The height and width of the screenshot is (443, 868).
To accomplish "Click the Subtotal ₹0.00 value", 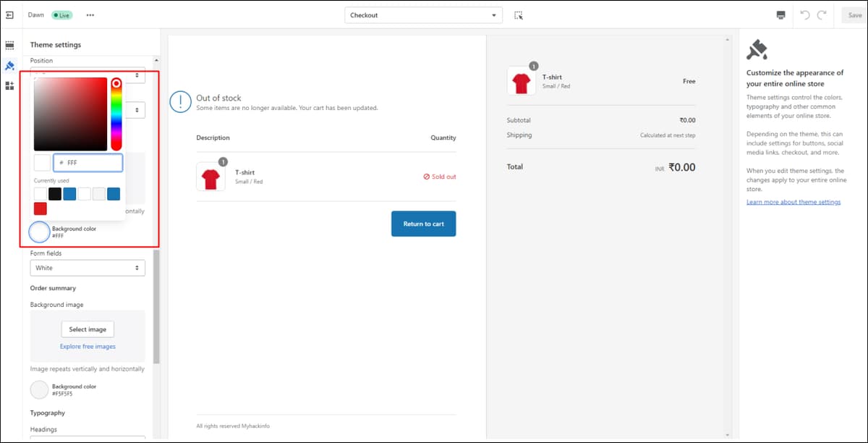I will 687,120.
